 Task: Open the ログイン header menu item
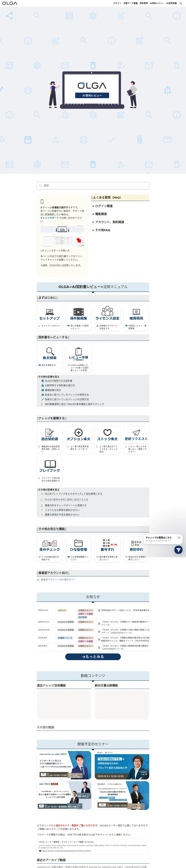pos(117,3)
